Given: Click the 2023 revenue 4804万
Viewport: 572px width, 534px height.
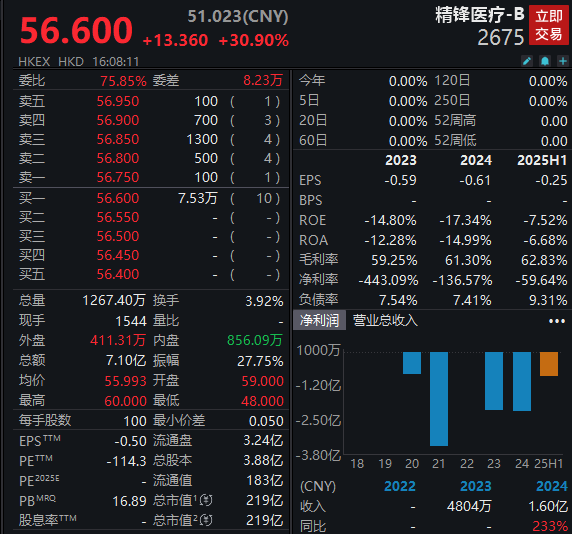Looking at the screenshot, I should [x=469, y=506].
